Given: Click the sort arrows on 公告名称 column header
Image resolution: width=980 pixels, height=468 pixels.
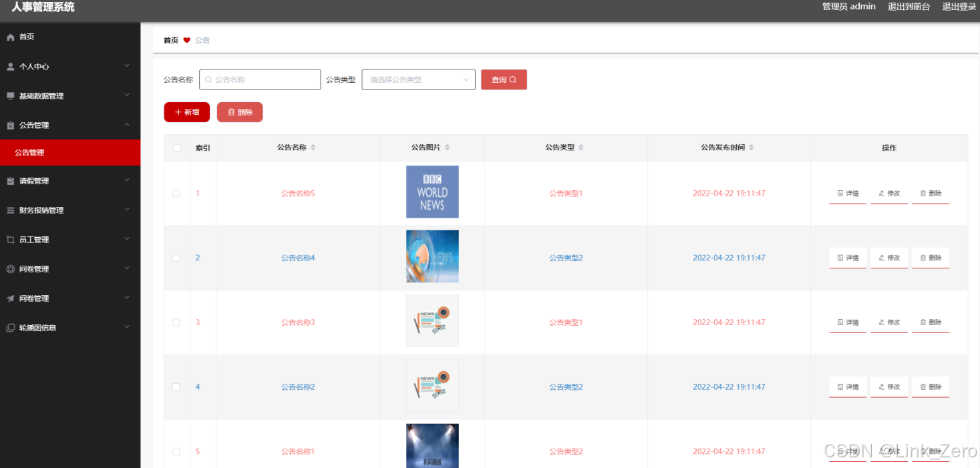Looking at the screenshot, I should click(x=313, y=148).
